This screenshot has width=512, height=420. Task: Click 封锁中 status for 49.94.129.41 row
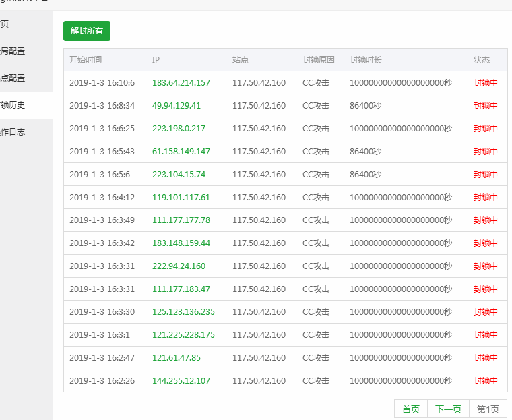click(486, 106)
